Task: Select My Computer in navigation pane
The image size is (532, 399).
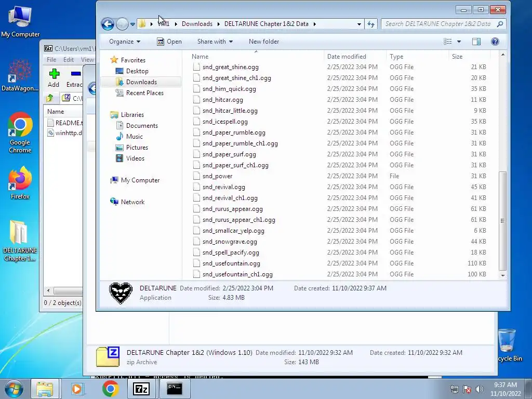Action: click(x=140, y=180)
